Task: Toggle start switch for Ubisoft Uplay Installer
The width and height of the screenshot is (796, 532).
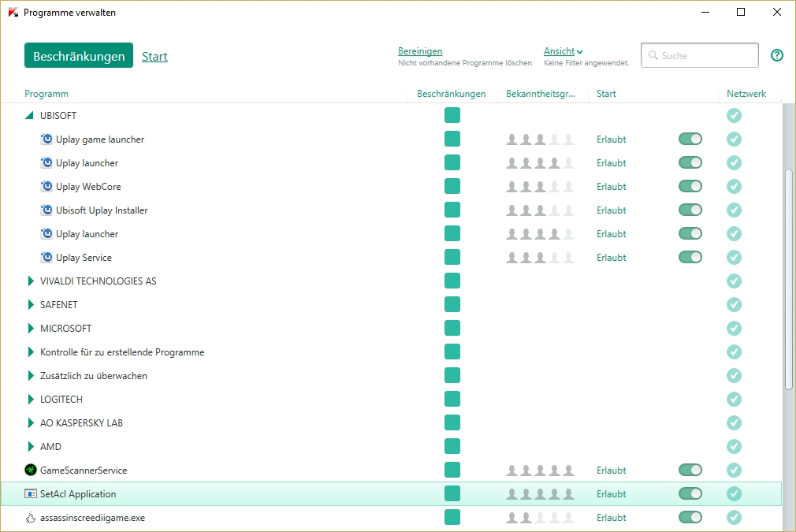Action: (690, 210)
